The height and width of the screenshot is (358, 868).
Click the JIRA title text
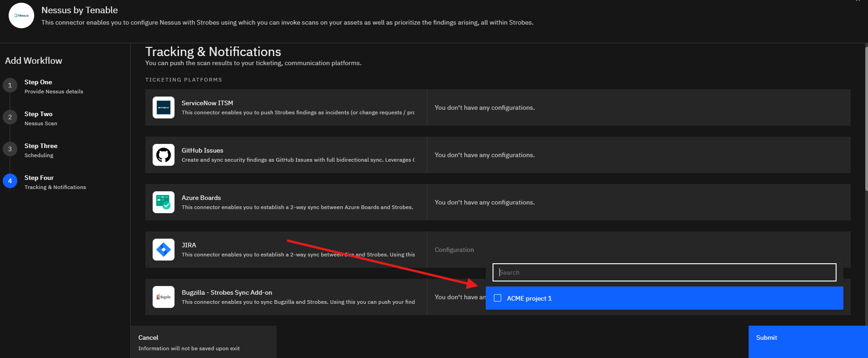coord(189,245)
